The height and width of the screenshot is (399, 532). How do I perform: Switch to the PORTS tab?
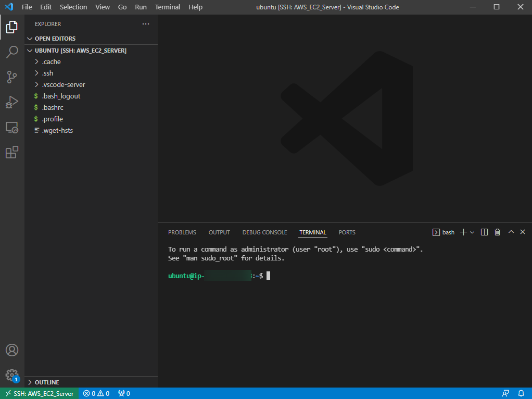click(347, 232)
